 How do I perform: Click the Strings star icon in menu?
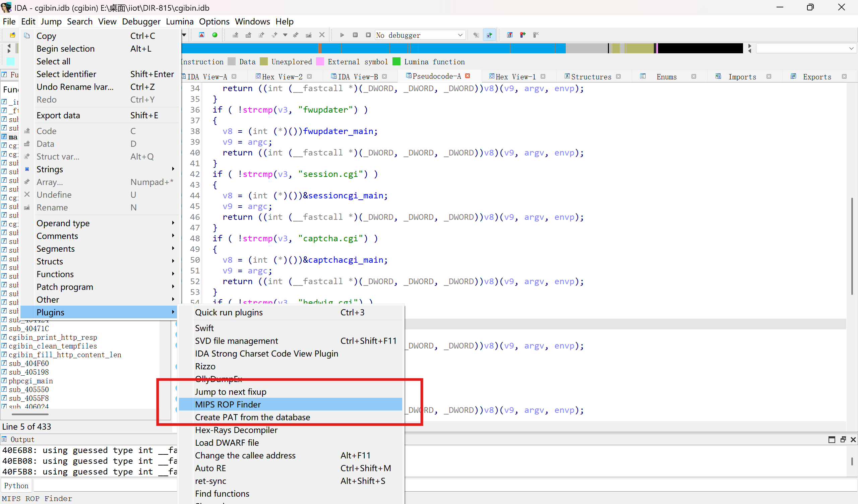[x=27, y=169]
